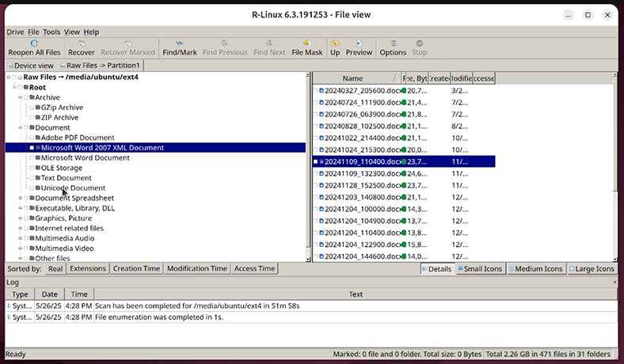Tick the Text Document folder checkbox
The height and width of the screenshot is (364, 624).
(32, 178)
